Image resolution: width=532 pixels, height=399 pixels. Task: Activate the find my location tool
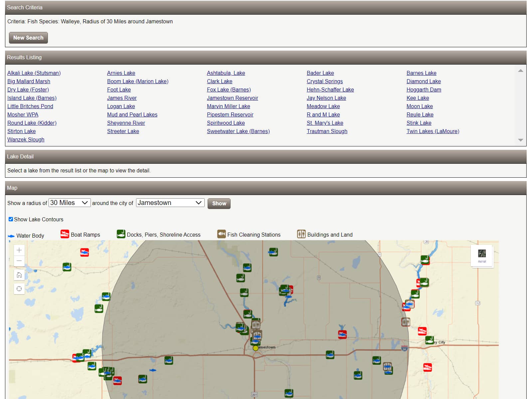tap(19, 289)
